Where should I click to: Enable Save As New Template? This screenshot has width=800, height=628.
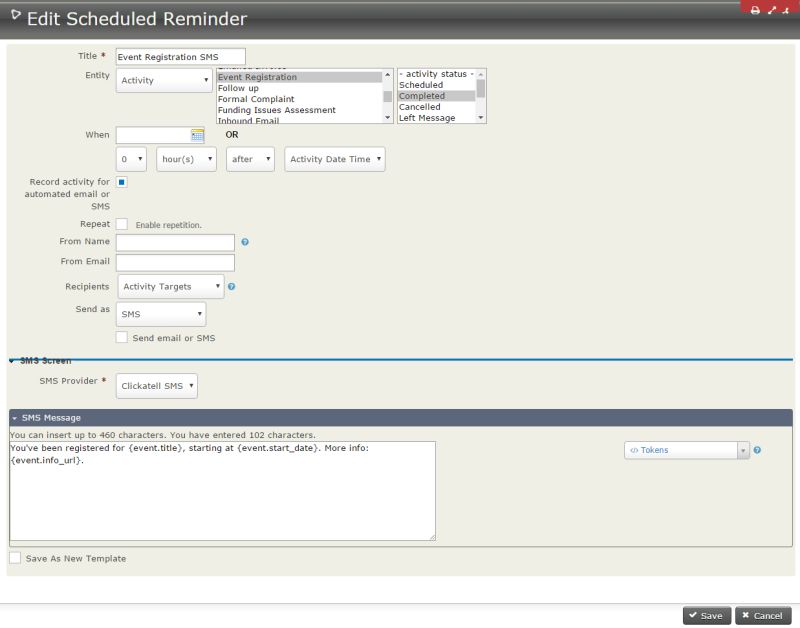pos(14,558)
